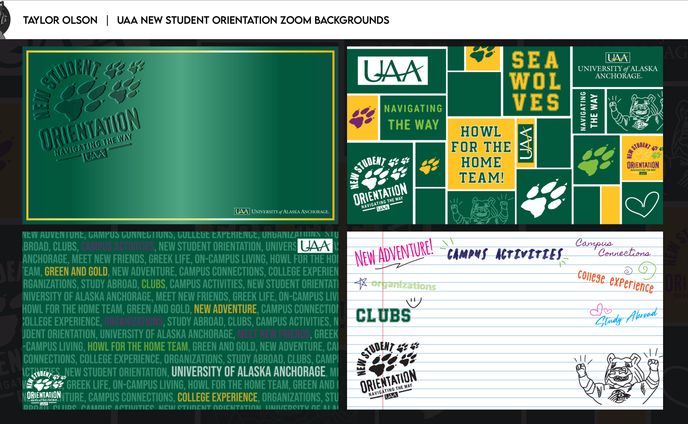Click the large white paw print tile
Viewport: 688px width, 424px height.
[x=544, y=197]
